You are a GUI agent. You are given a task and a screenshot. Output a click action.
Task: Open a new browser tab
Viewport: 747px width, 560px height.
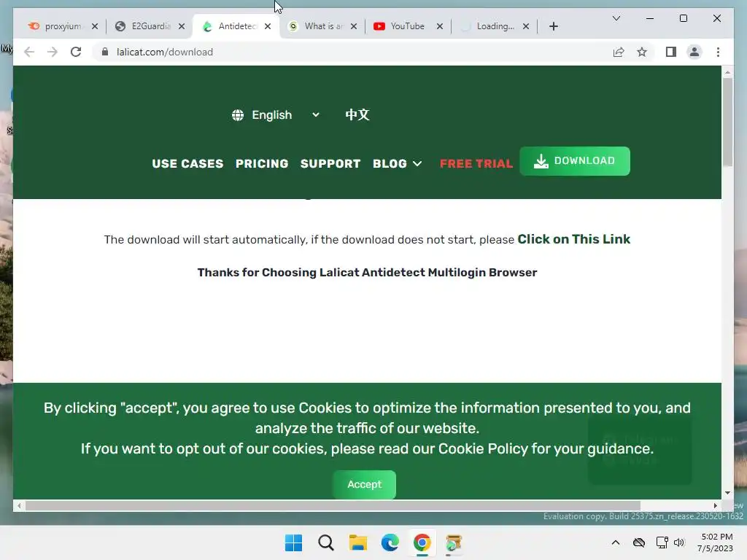coord(553,27)
